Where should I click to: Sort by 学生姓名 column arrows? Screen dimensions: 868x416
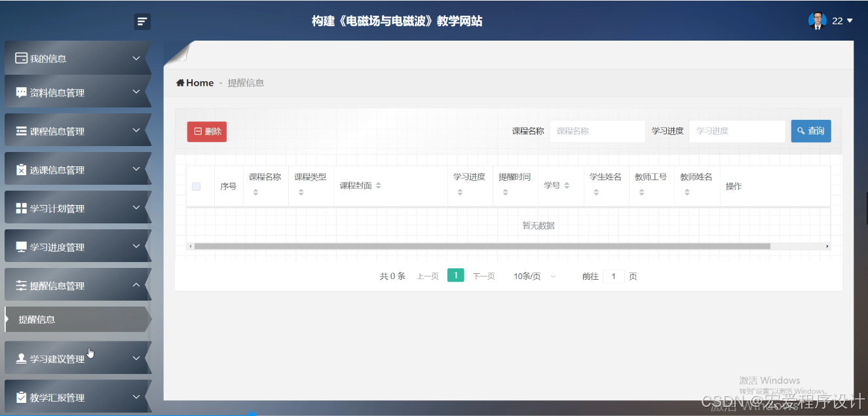pyautogui.click(x=596, y=193)
